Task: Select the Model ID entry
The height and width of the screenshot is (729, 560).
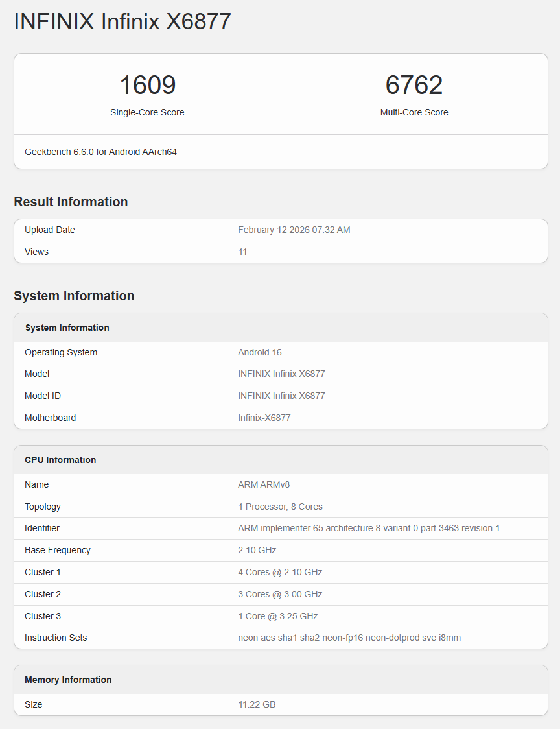Action: tap(281, 396)
